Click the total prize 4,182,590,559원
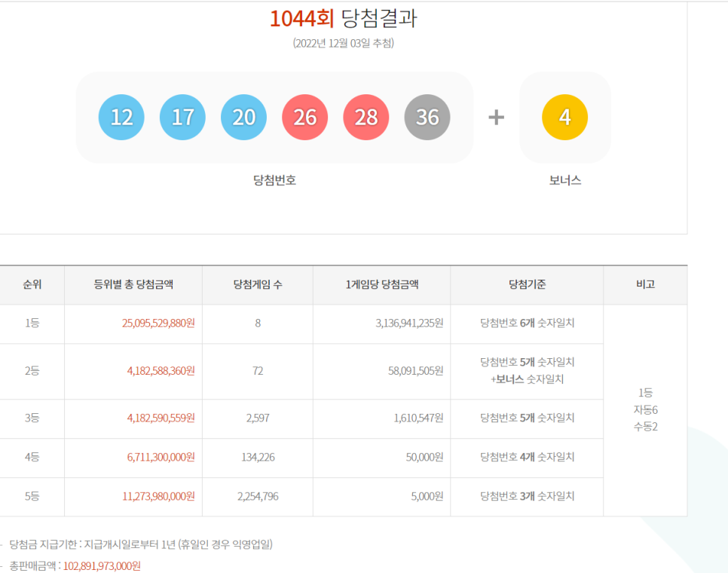The image size is (728, 573). [161, 418]
